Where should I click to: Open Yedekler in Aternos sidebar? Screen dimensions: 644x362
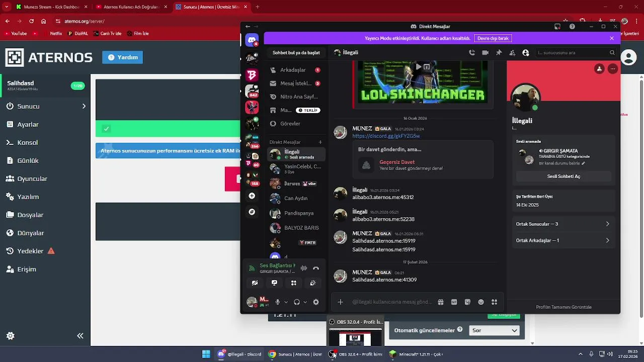point(46,251)
